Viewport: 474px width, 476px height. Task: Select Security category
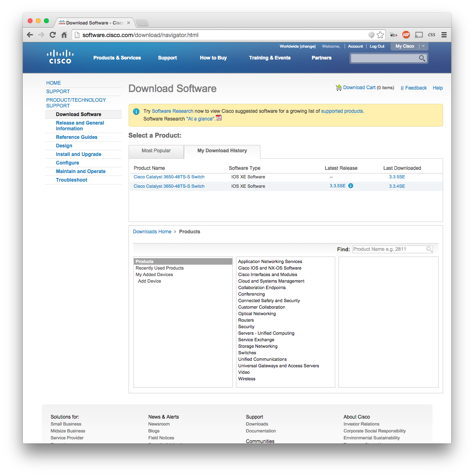[x=246, y=327]
